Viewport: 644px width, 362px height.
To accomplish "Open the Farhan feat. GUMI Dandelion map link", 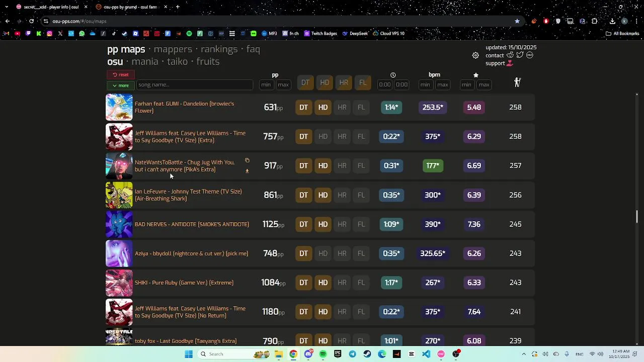I will [184, 107].
